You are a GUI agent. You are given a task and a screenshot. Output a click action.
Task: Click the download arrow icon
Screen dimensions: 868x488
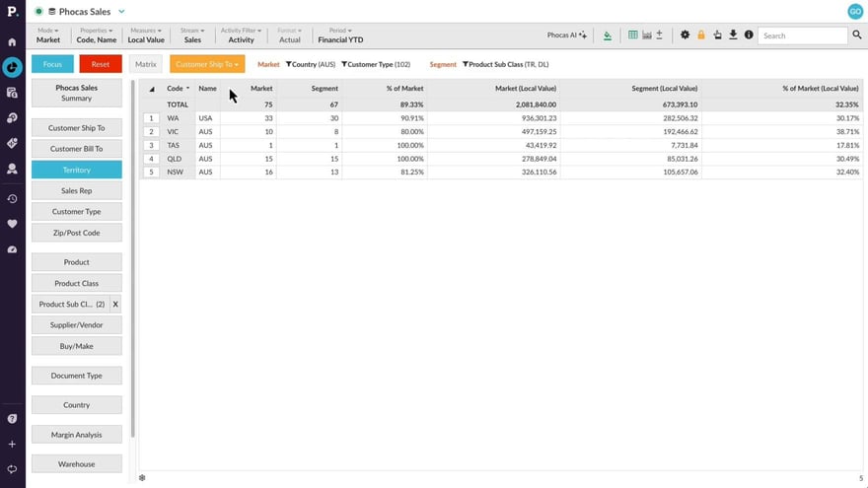click(x=733, y=35)
